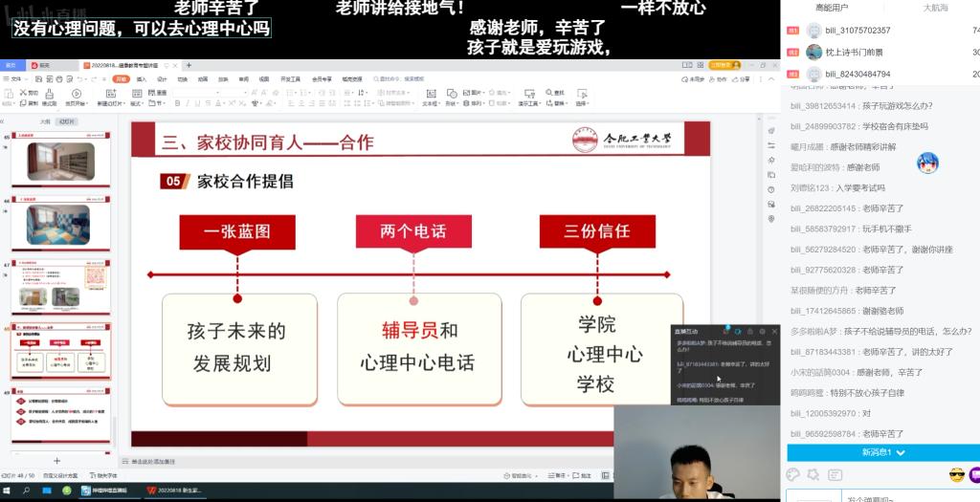The width and height of the screenshot is (980, 502).
Task: Expand the Layout (版式) dropdown
Action: click(137, 103)
